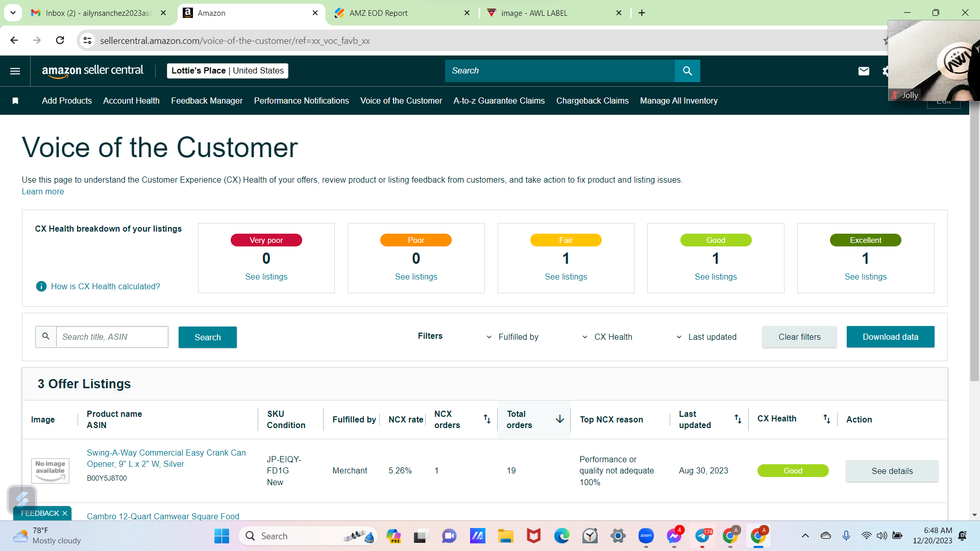The image size is (980, 551).
Task: Click the Windows Start button
Action: coord(222,536)
